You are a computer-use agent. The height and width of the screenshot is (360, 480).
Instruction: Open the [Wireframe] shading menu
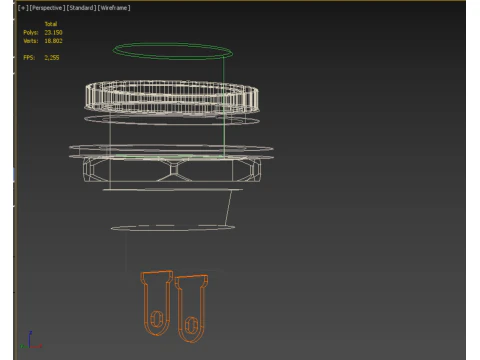[x=114, y=8]
